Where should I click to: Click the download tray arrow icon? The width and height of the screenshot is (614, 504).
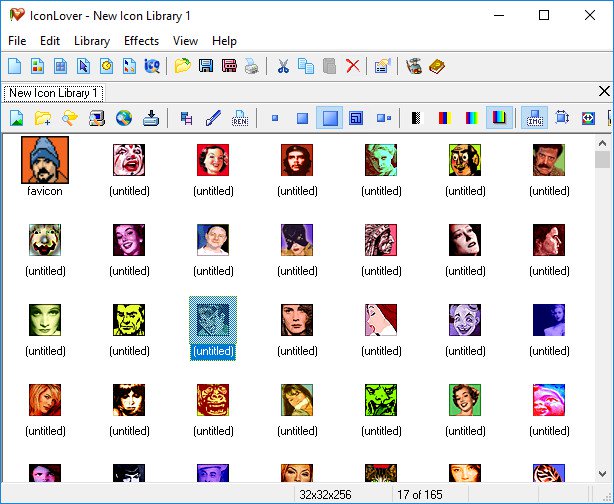click(151, 118)
